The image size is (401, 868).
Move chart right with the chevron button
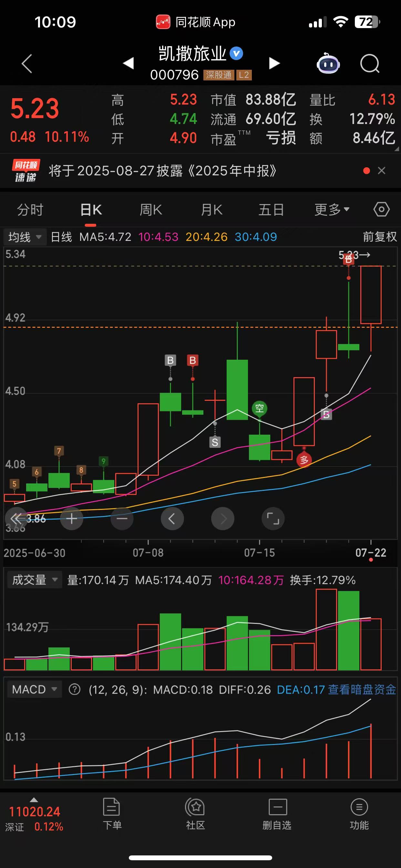click(x=223, y=519)
